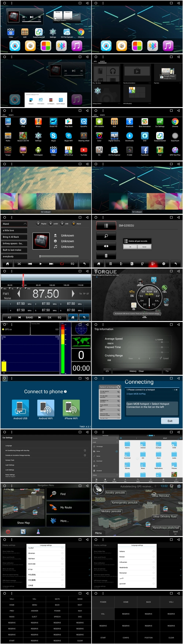Image resolution: width=183 pixels, height=644 pixels.
Task: Launch the Boot Animation app
Action: tap(145, 121)
